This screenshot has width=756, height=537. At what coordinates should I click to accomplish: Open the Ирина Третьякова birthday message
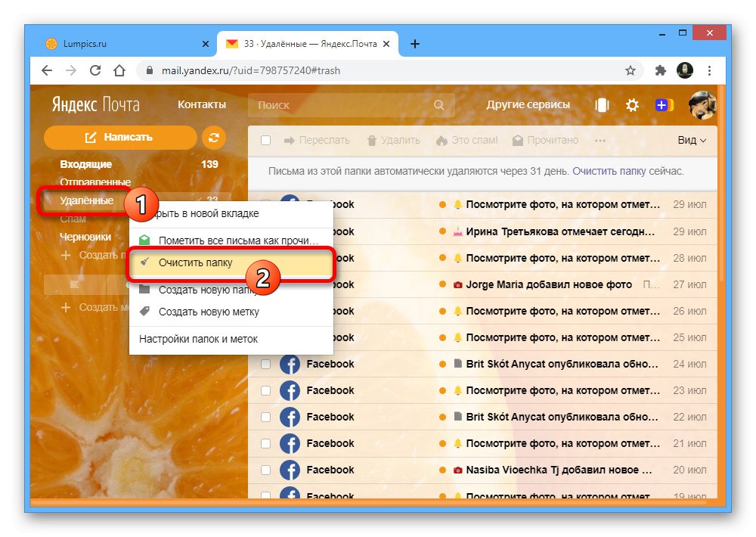point(482,231)
